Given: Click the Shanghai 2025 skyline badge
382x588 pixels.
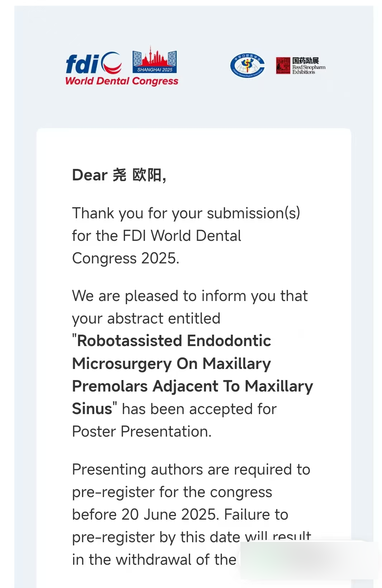Looking at the screenshot, I should (154, 60).
